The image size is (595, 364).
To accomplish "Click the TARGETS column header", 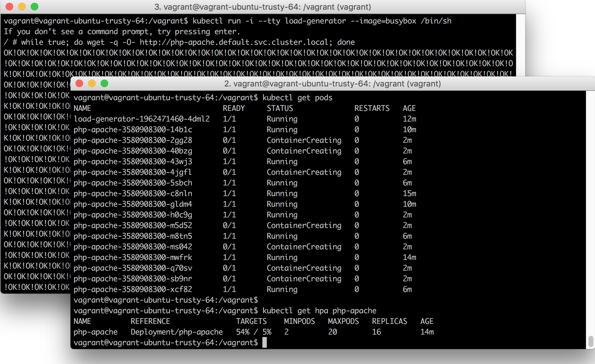I will (x=251, y=321).
